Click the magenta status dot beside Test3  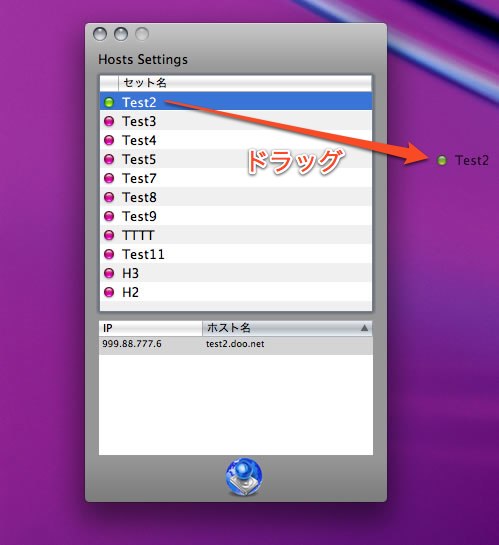pyautogui.click(x=109, y=121)
